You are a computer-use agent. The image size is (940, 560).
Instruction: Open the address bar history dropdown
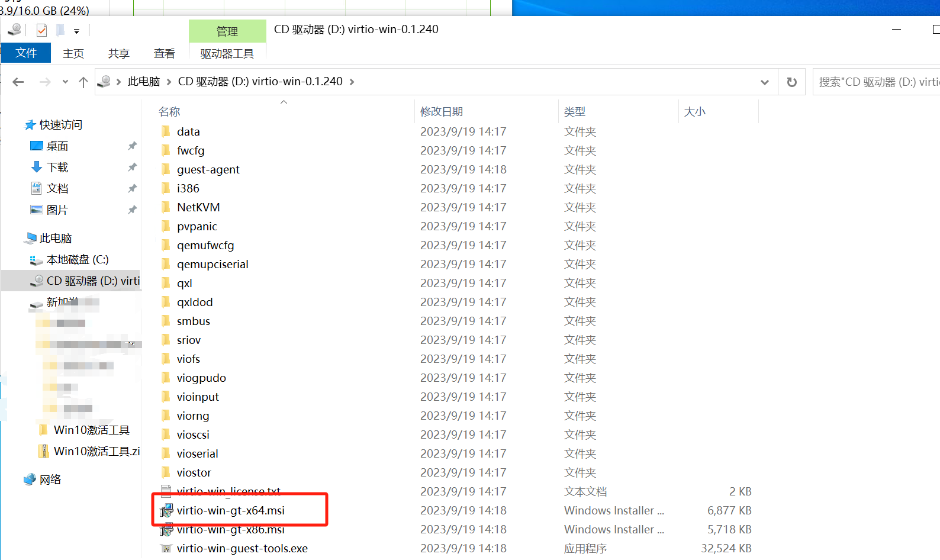point(765,82)
